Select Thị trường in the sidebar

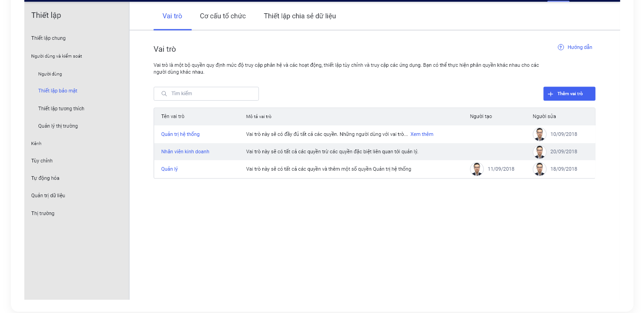coord(43,213)
